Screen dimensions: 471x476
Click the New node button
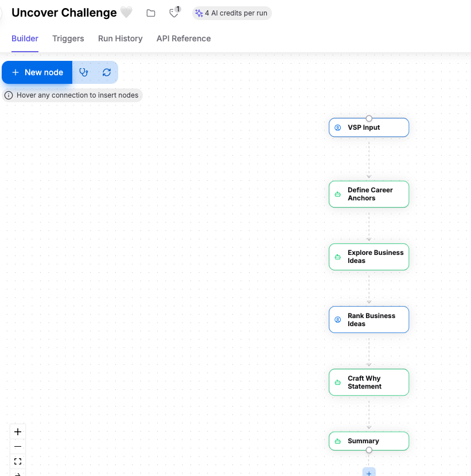[x=37, y=72]
